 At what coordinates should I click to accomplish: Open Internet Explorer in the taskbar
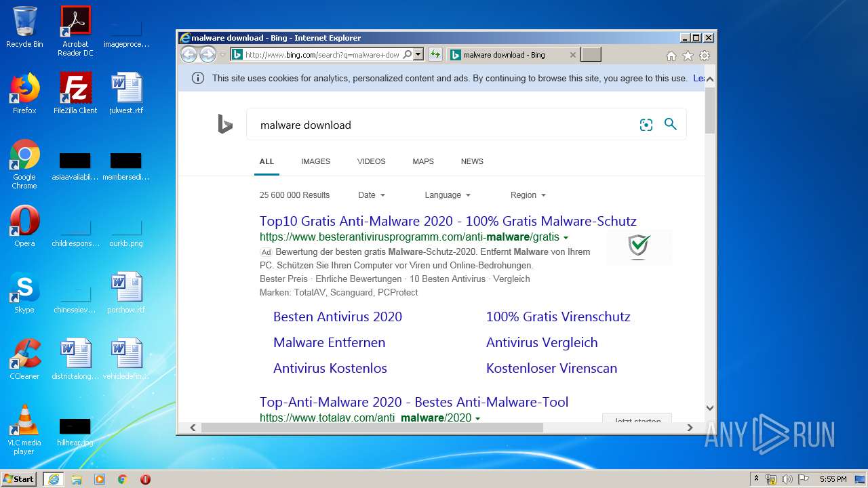53,479
